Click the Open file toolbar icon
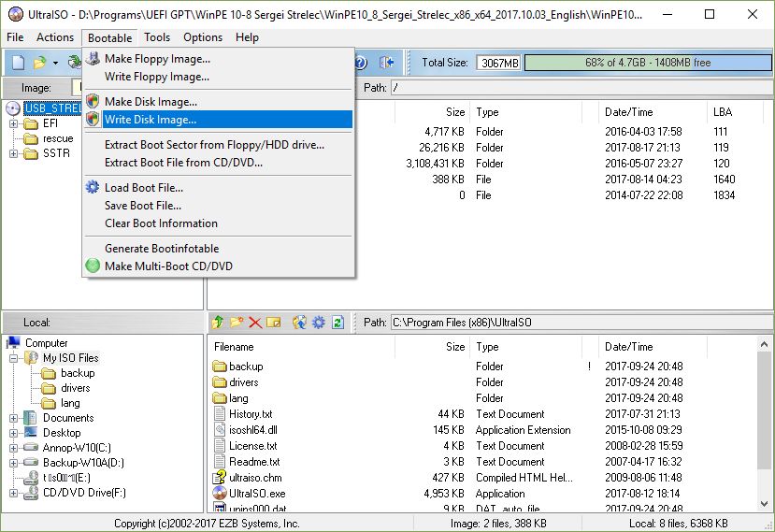Image resolution: width=775 pixels, height=532 pixels. (39, 63)
